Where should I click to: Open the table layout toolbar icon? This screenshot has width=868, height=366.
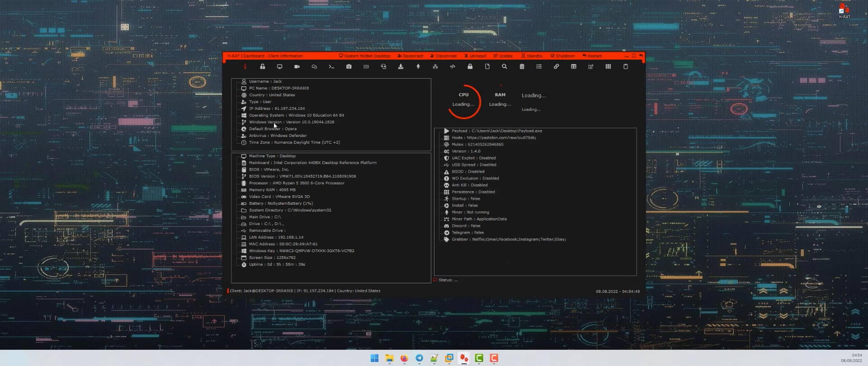[x=574, y=66]
